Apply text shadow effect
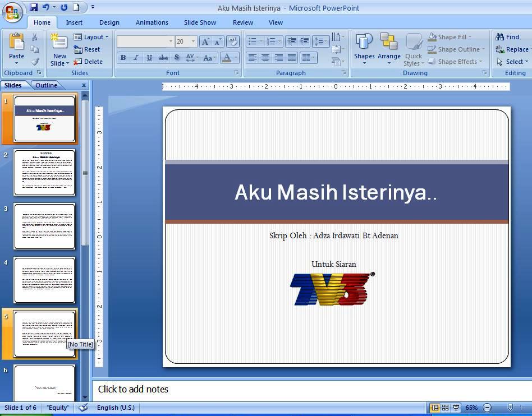This screenshot has width=532, height=416. pos(177,58)
